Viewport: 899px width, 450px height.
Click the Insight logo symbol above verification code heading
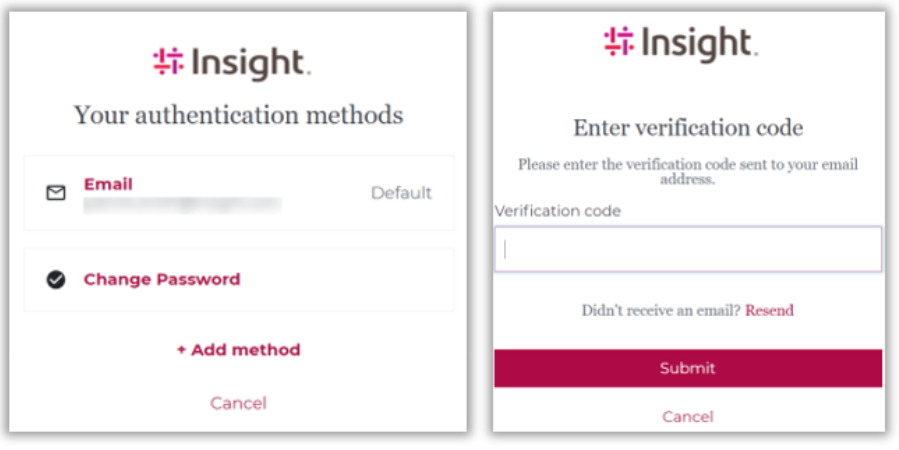(x=620, y=42)
